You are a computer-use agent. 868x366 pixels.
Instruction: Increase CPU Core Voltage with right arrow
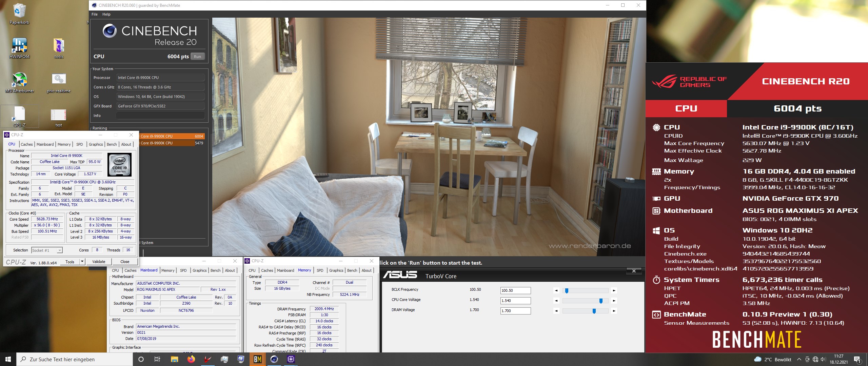coord(614,301)
